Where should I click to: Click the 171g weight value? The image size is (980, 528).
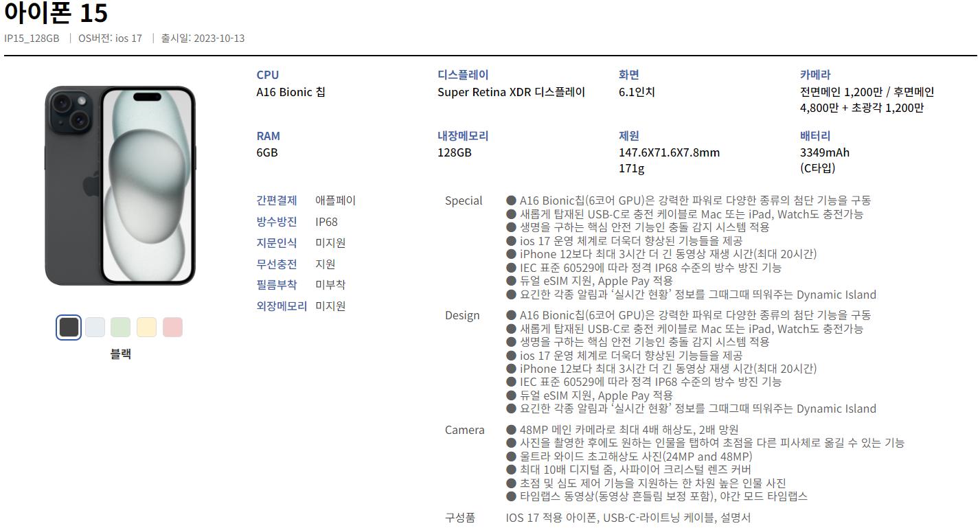point(631,168)
